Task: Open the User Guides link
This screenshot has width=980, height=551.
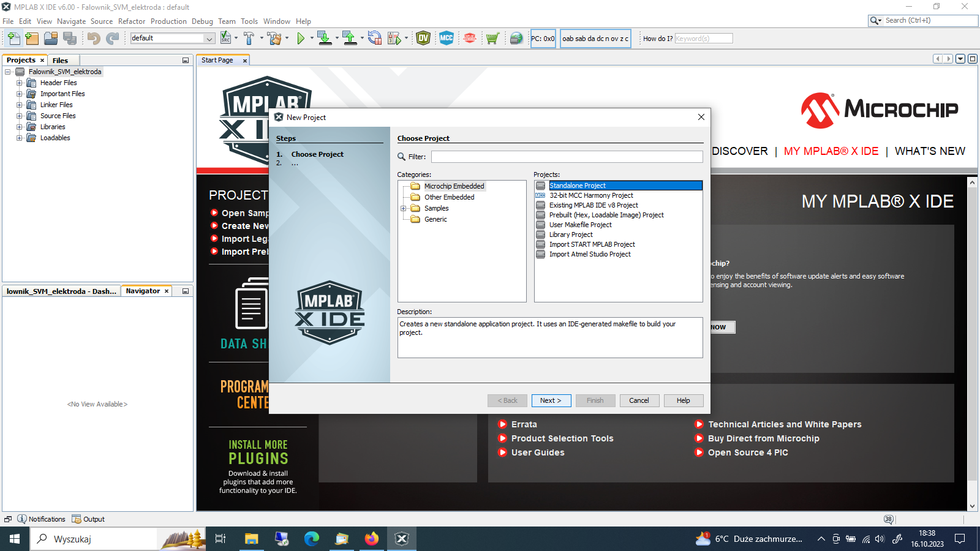Action: click(x=538, y=452)
